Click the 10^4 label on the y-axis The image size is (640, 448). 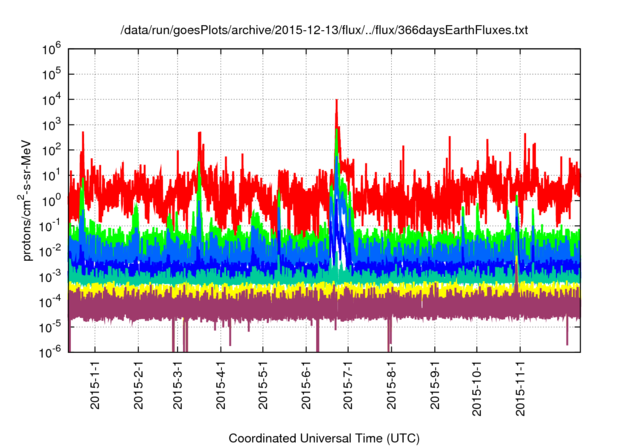tap(51, 100)
